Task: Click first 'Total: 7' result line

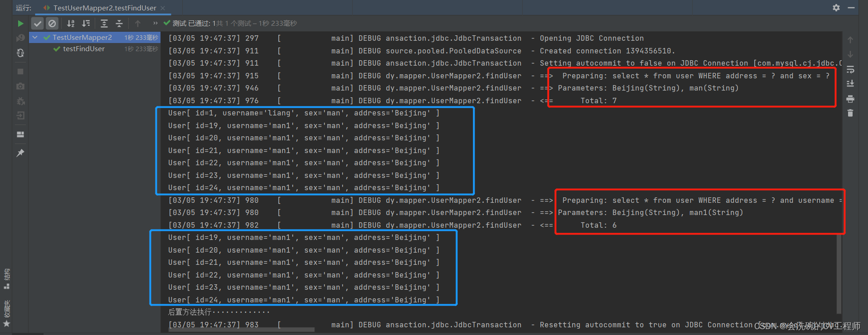Action: tap(598, 101)
